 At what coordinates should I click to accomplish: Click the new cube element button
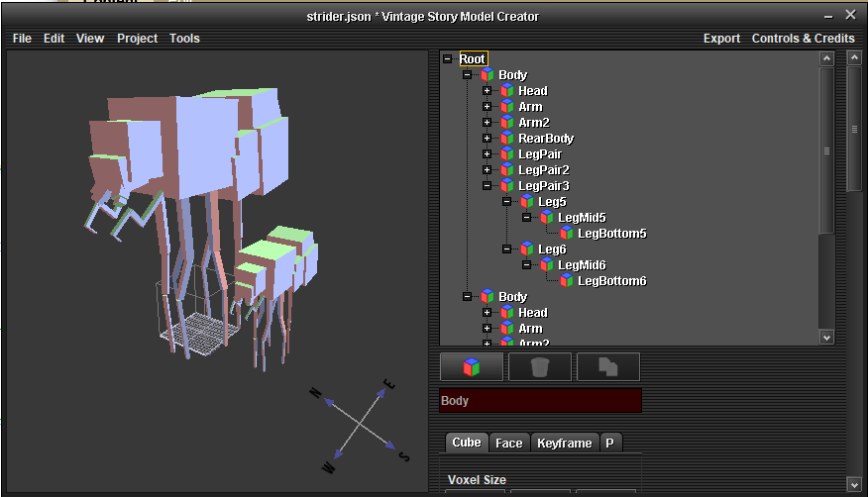472,367
